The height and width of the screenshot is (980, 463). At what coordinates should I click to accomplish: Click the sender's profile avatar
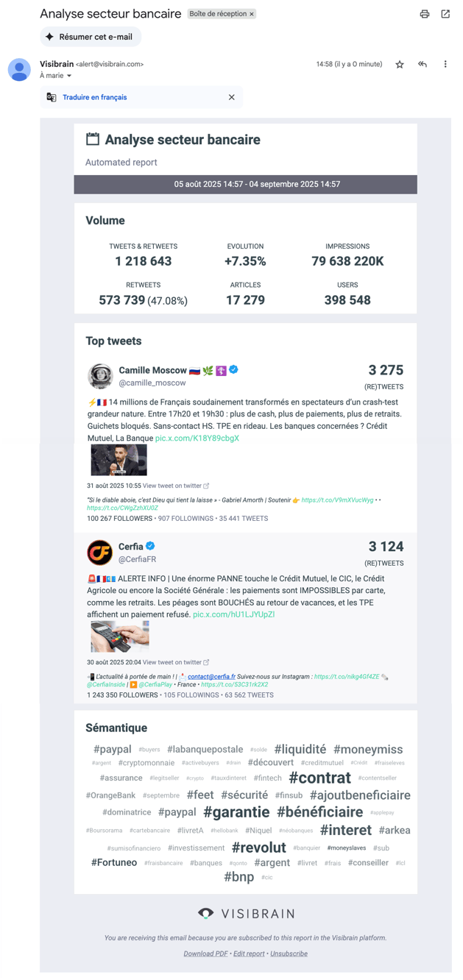(19, 69)
